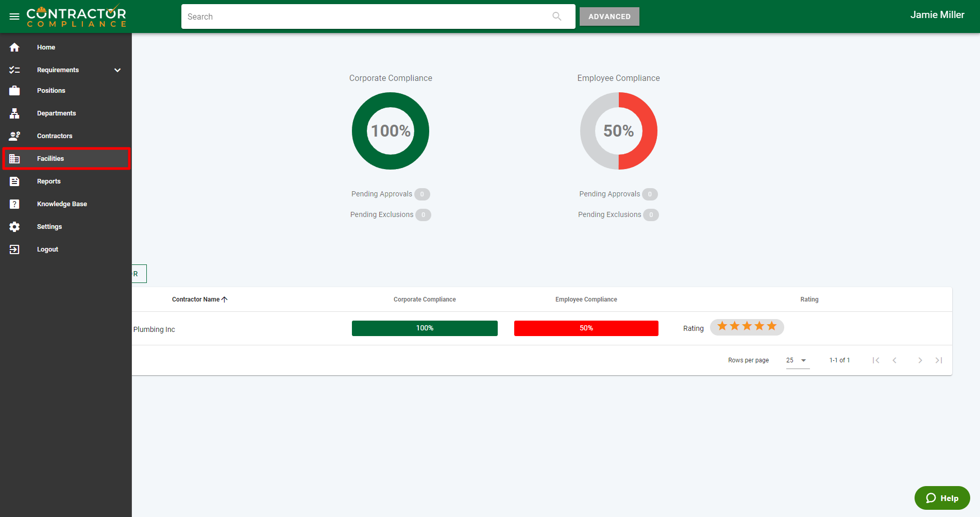980x517 pixels.
Task: Select Reports in the sidebar
Action: (49, 181)
